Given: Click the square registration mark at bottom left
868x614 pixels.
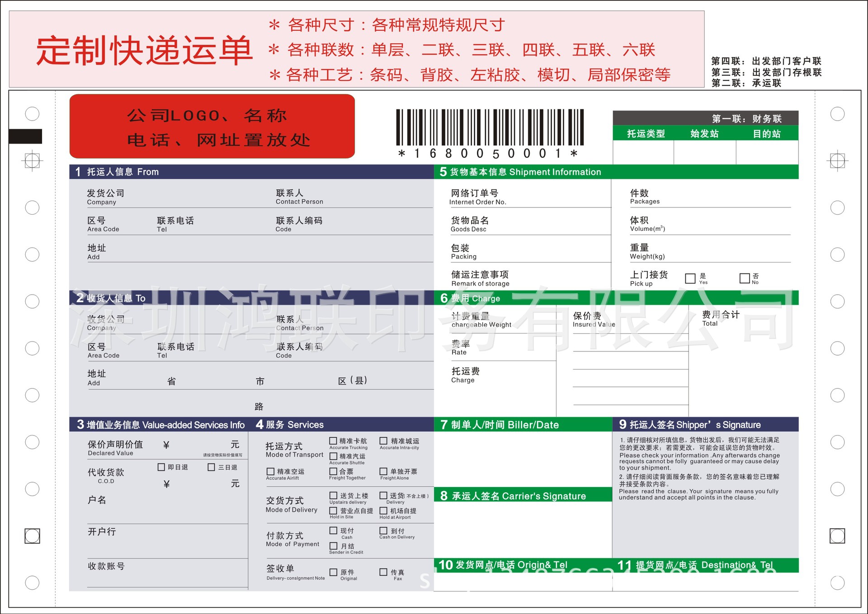Looking at the screenshot, I should click(x=32, y=536).
